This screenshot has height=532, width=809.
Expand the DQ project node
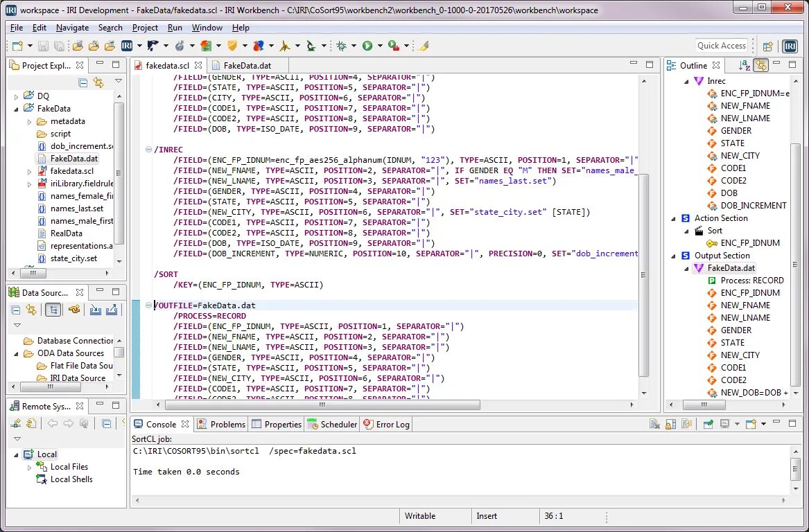point(16,96)
